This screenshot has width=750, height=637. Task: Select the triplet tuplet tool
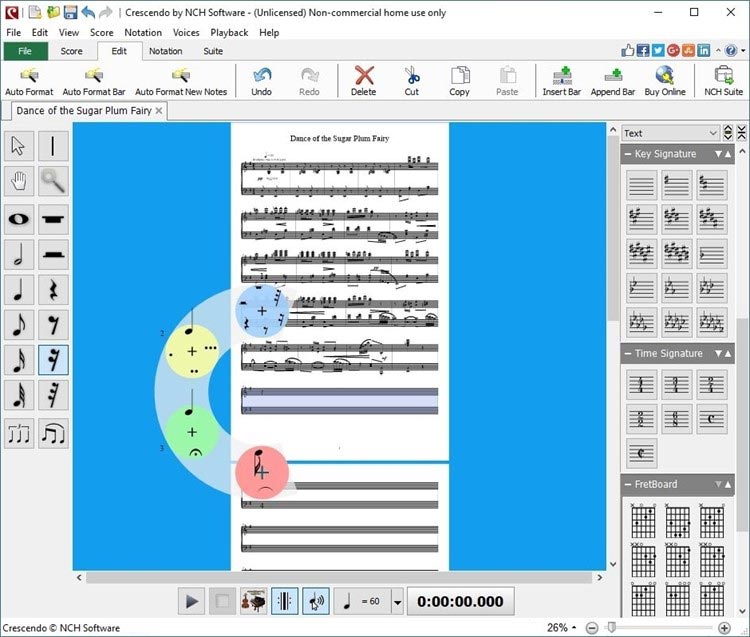tap(19, 434)
